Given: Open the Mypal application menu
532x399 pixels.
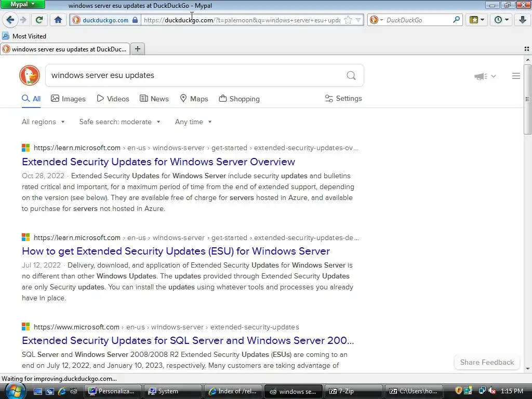Looking at the screenshot, I should 22,4.
